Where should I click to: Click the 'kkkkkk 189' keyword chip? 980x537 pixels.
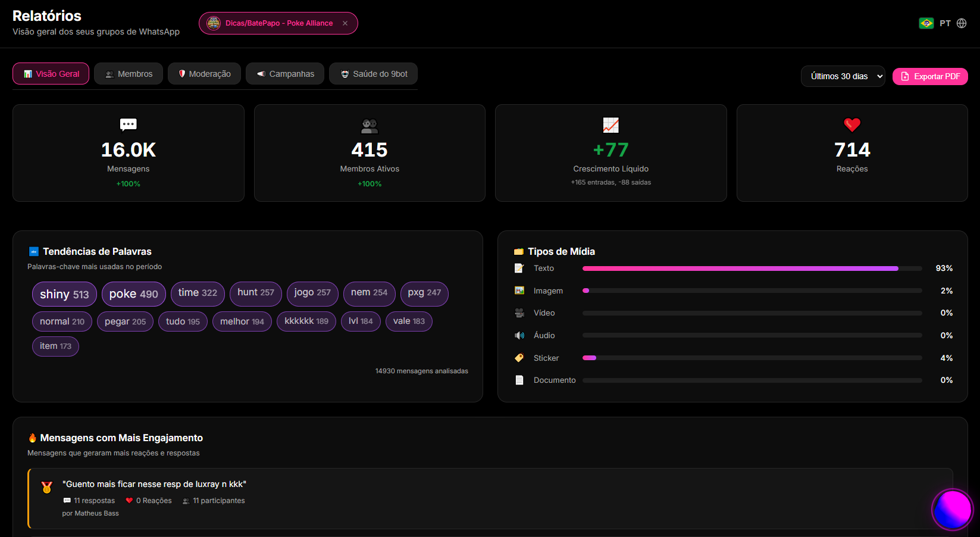point(306,321)
